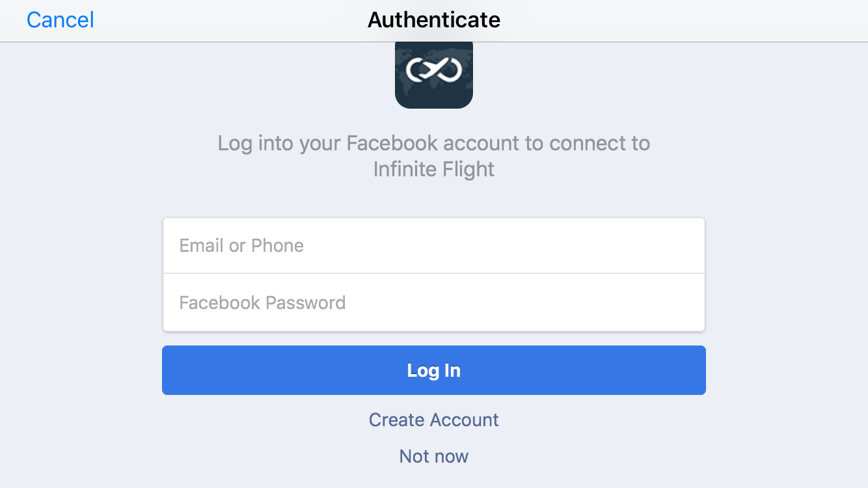Choose Not now to skip login
The height and width of the screenshot is (488, 868).
pos(434,456)
